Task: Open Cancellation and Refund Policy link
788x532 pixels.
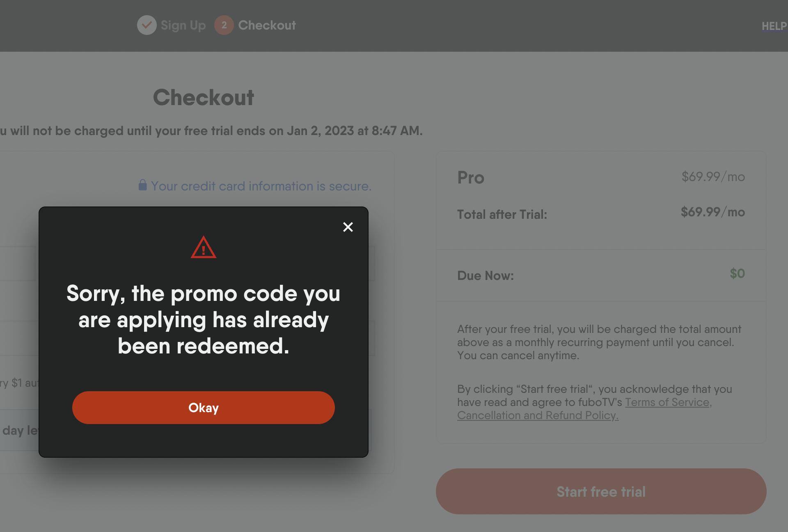Action: click(x=538, y=415)
